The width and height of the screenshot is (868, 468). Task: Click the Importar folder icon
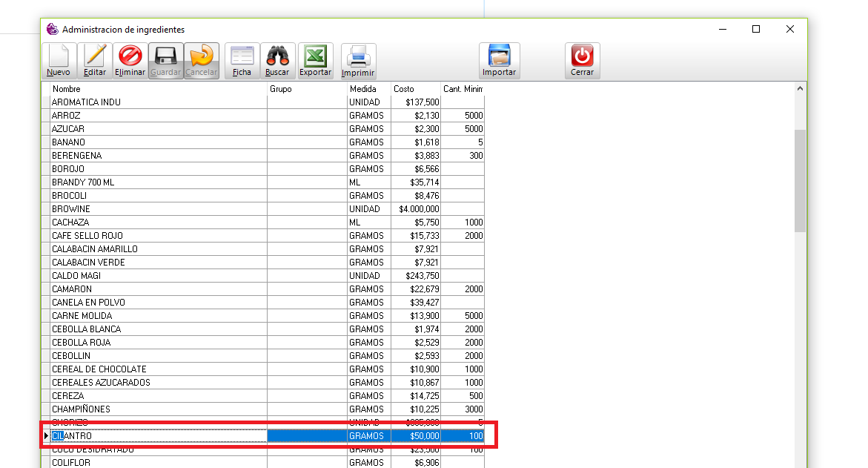pyautogui.click(x=499, y=56)
